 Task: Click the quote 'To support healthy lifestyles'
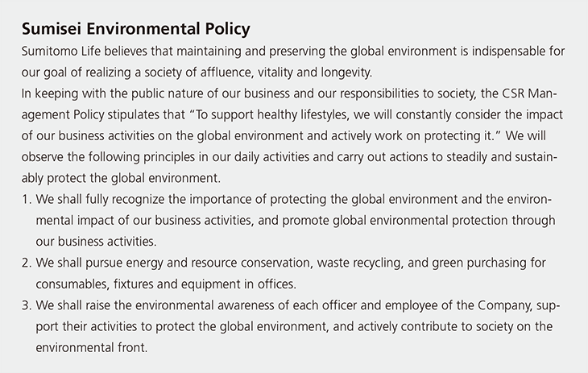(x=273, y=114)
